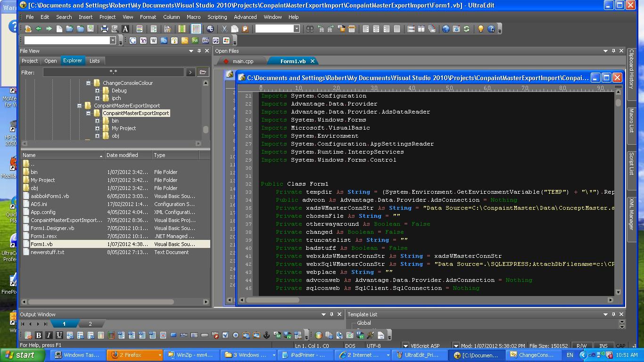644x362 pixels.
Task: Open the Macro menu
Action: click(x=193, y=17)
